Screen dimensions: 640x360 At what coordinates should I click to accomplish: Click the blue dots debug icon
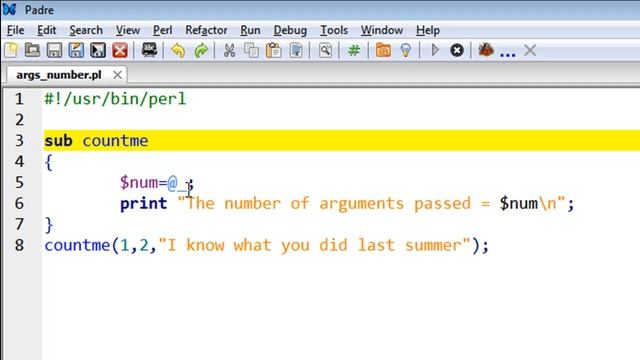(508, 53)
